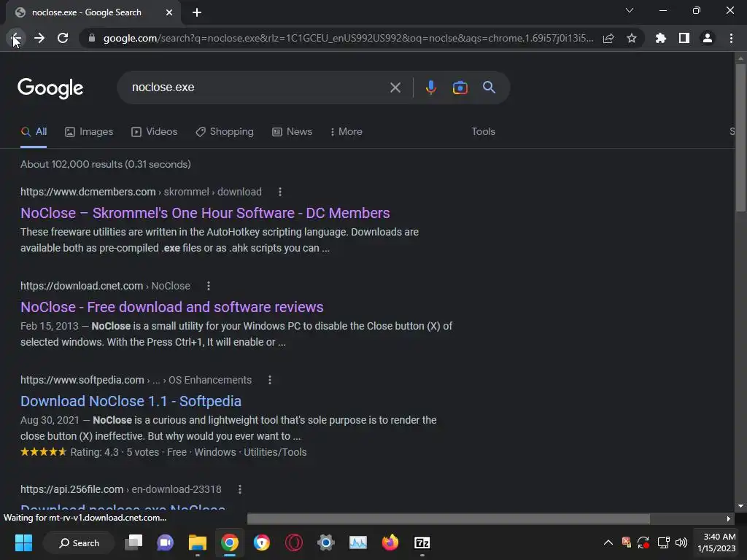Open the api.256file.com result options menu
Viewport: 747px width, 560px height.
[240, 489]
